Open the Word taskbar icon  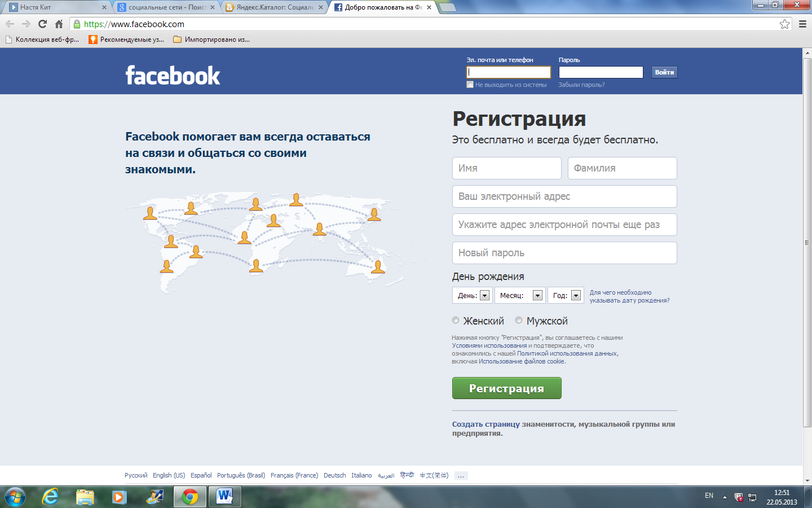pyautogui.click(x=224, y=497)
